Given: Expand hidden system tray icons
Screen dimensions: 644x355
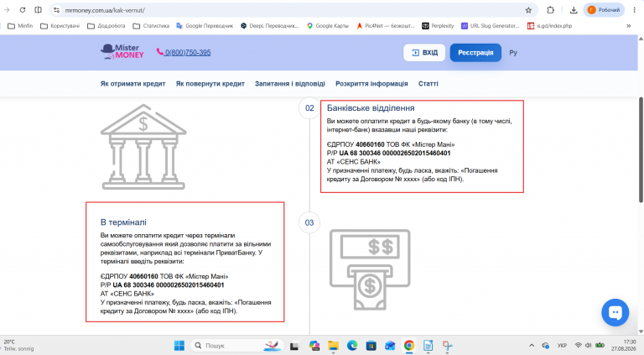Looking at the screenshot, I should click(532, 346).
